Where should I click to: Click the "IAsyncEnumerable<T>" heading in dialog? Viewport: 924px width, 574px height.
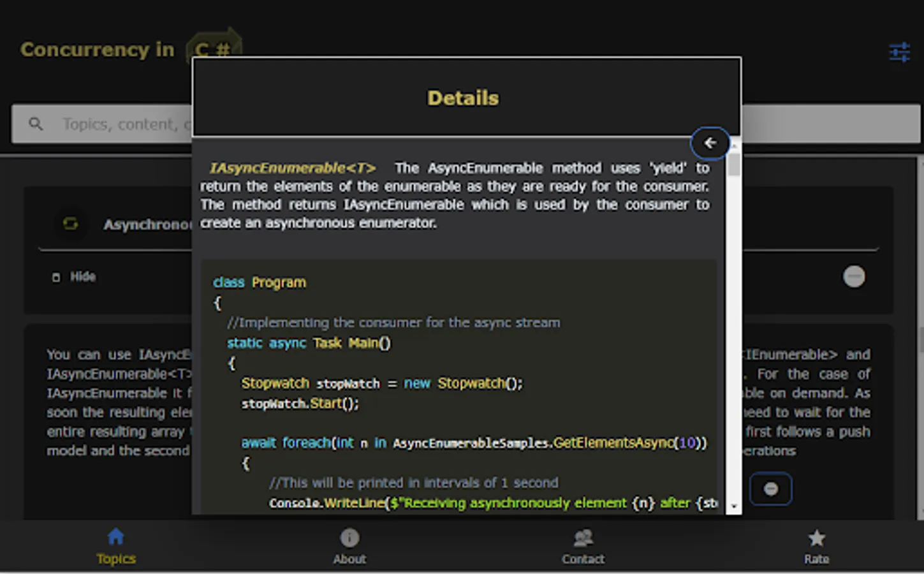(x=293, y=168)
